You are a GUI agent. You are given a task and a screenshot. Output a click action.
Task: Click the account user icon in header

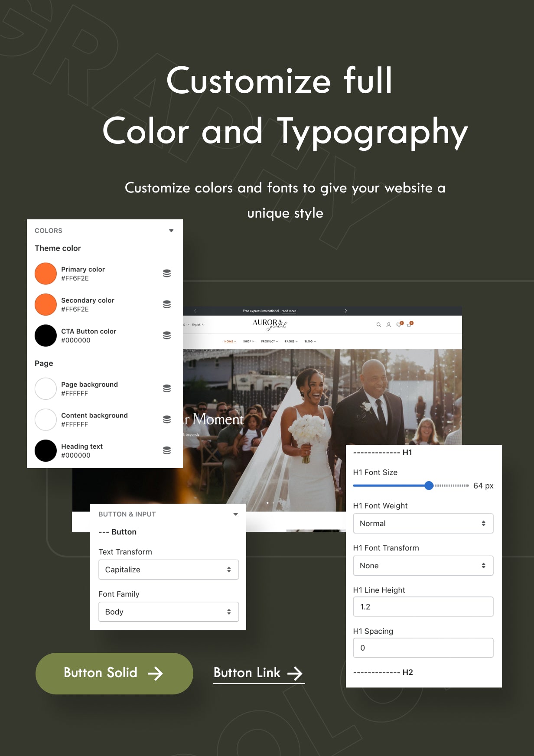click(x=389, y=325)
